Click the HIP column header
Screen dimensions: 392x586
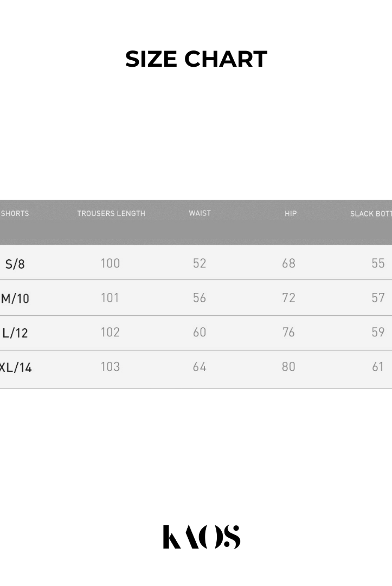291,214
